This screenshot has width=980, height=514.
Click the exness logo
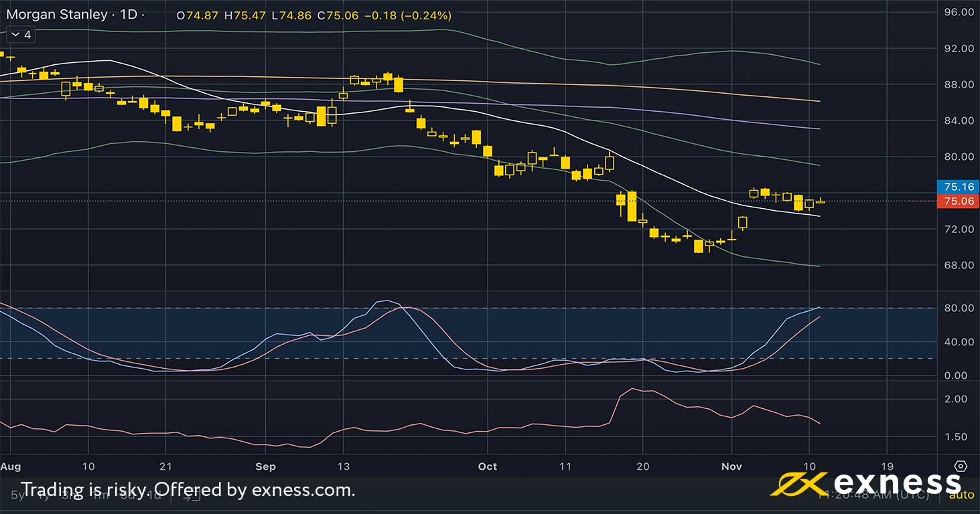coord(866,483)
